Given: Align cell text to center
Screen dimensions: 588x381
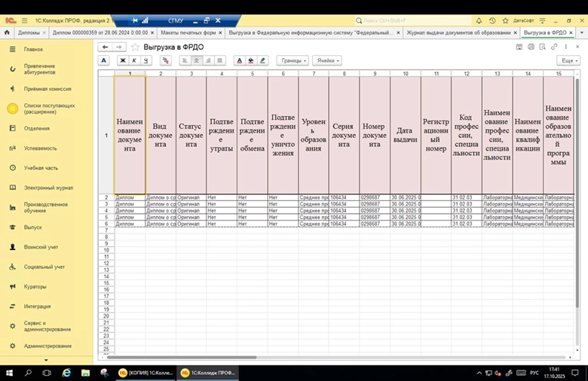Looking at the screenshot, I should tap(197, 60).
